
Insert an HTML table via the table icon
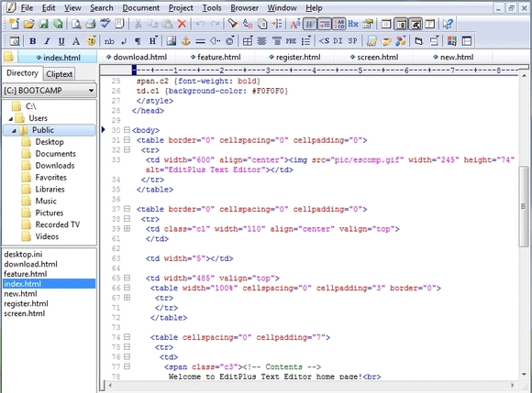tap(248, 41)
